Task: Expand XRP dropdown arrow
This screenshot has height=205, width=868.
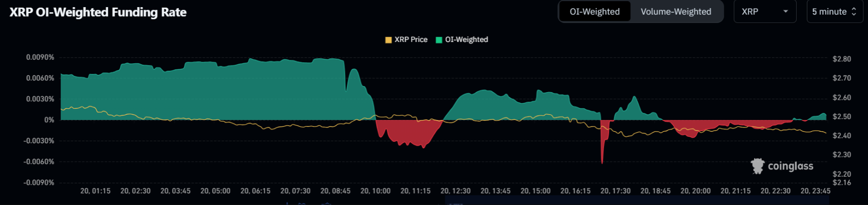Action: click(x=786, y=12)
